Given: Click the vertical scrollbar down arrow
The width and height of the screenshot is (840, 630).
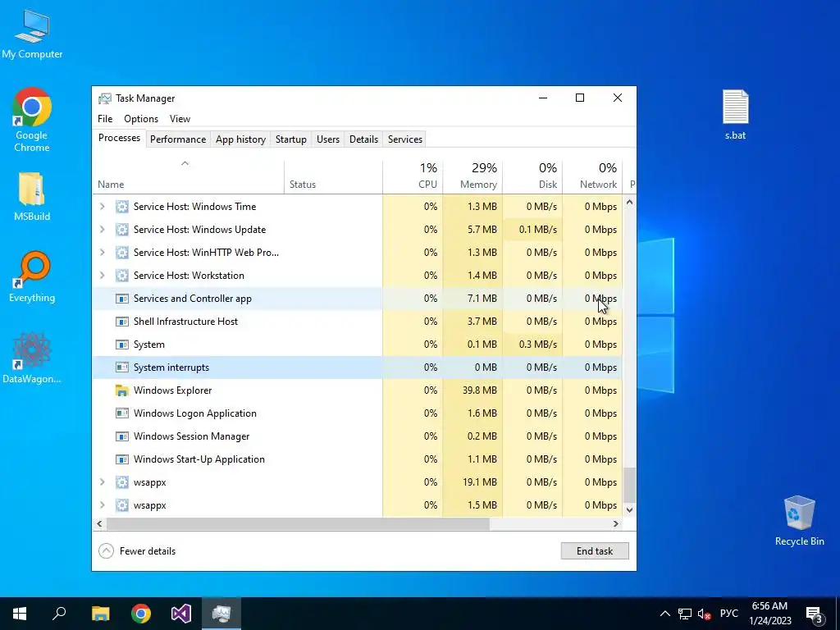Looking at the screenshot, I should [629, 510].
